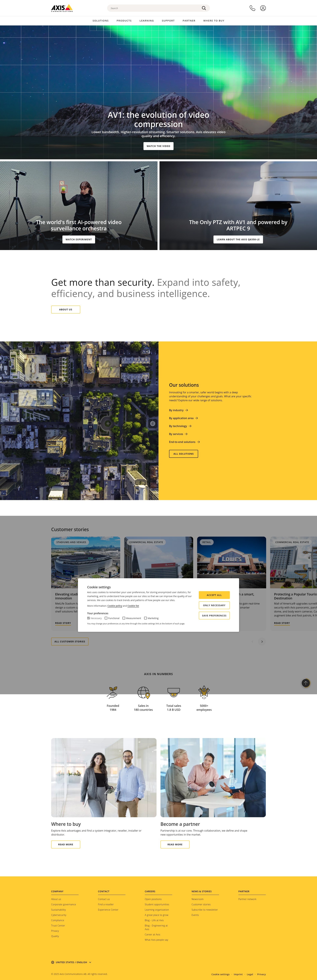Click the Accept All cookies button
Viewport: 317px width, 980px height.
pyautogui.click(x=214, y=595)
